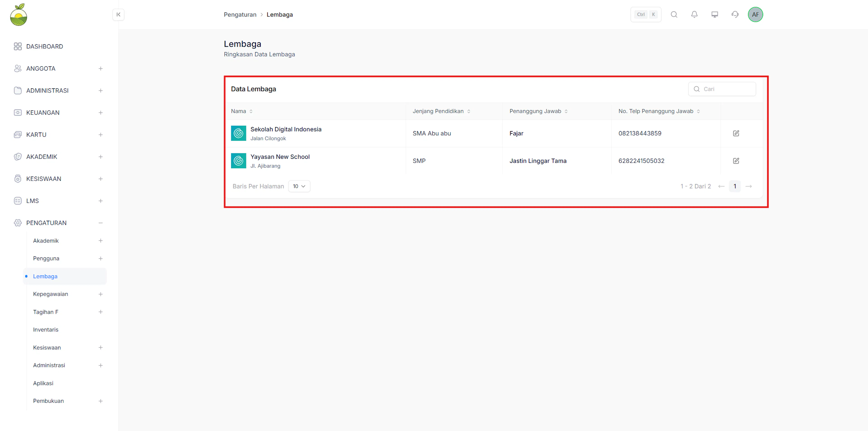Click the Ctrl K shortcut button

point(646,14)
